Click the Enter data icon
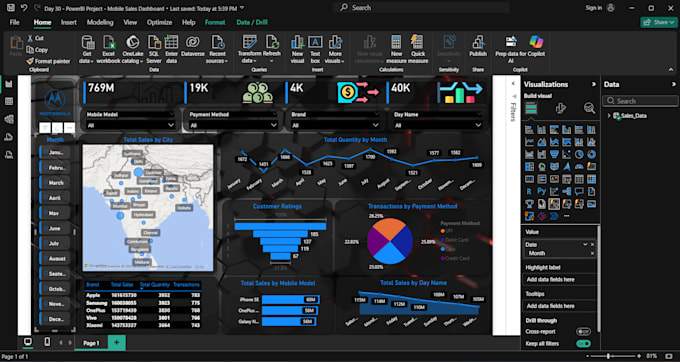This screenshot has height=362, width=680. 172,42
